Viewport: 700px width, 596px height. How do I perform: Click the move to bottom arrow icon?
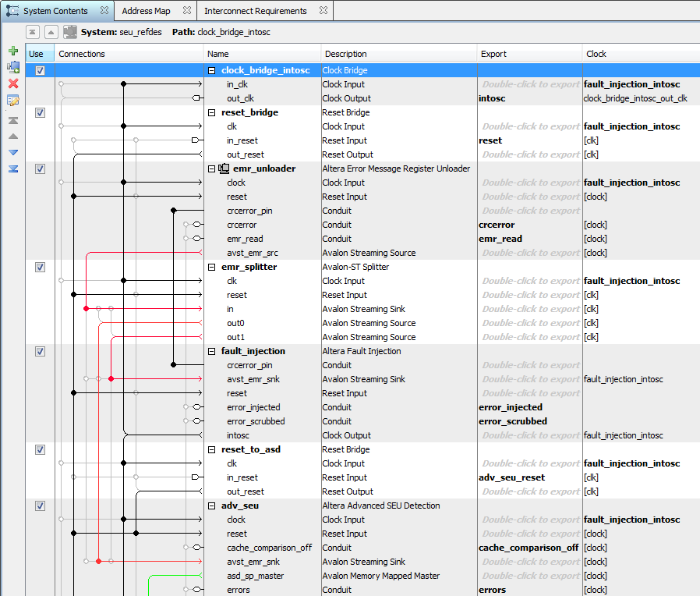pos(12,169)
